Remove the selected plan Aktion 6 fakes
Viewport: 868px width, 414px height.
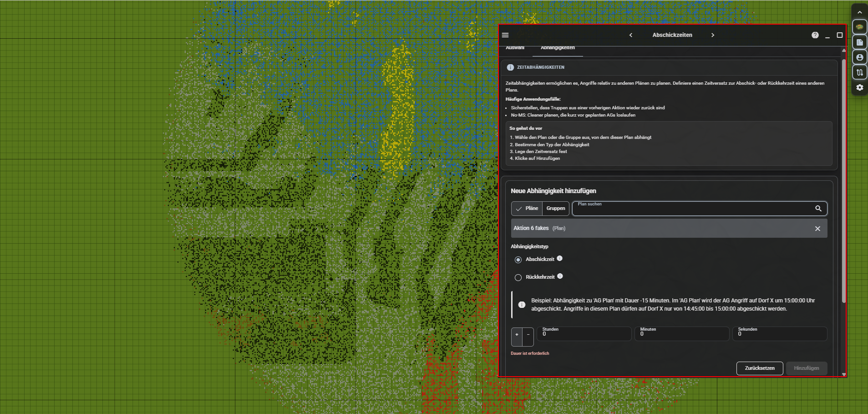click(817, 229)
